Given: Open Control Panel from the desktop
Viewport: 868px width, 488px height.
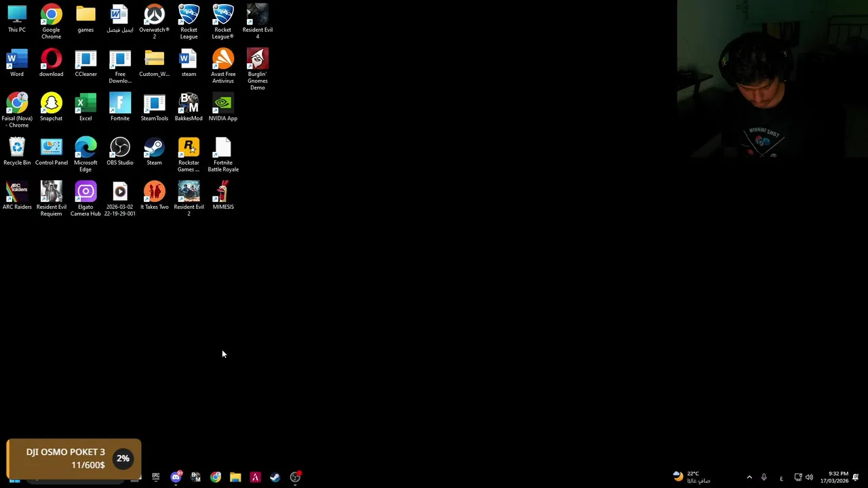Looking at the screenshot, I should 51,151.
